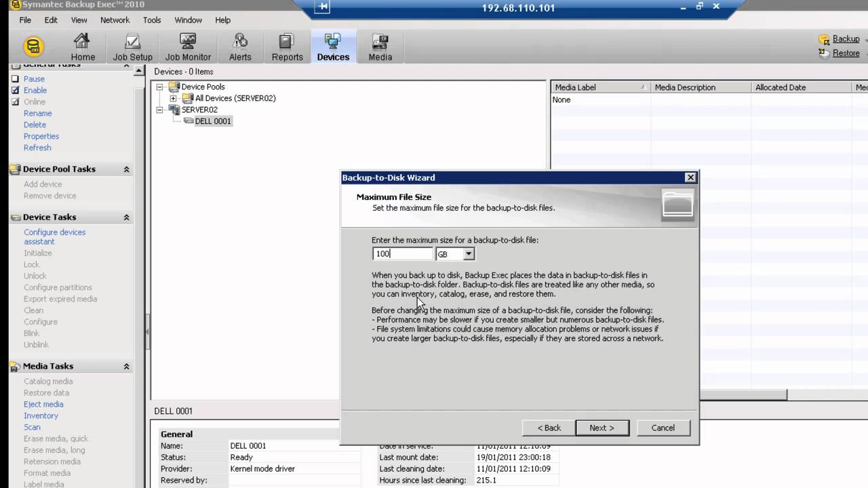Open Job Setup view
This screenshot has width=868, height=488.
point(132,47)
